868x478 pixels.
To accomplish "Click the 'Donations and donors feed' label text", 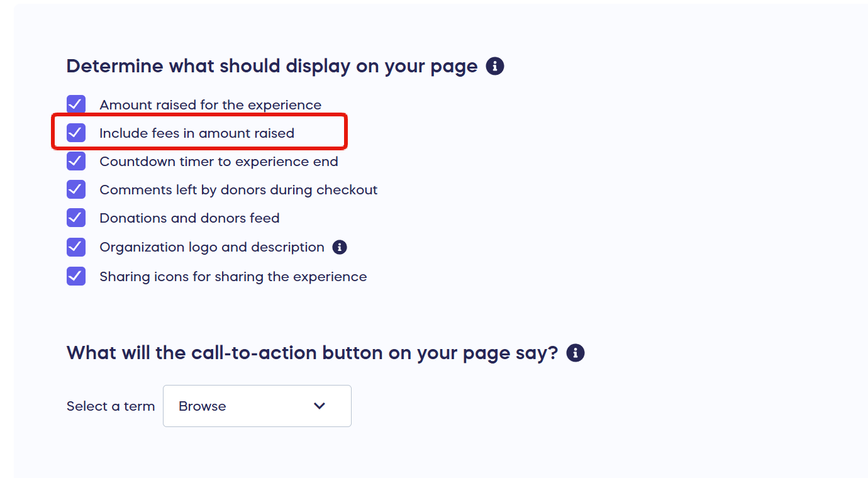I will click(189, 218).
